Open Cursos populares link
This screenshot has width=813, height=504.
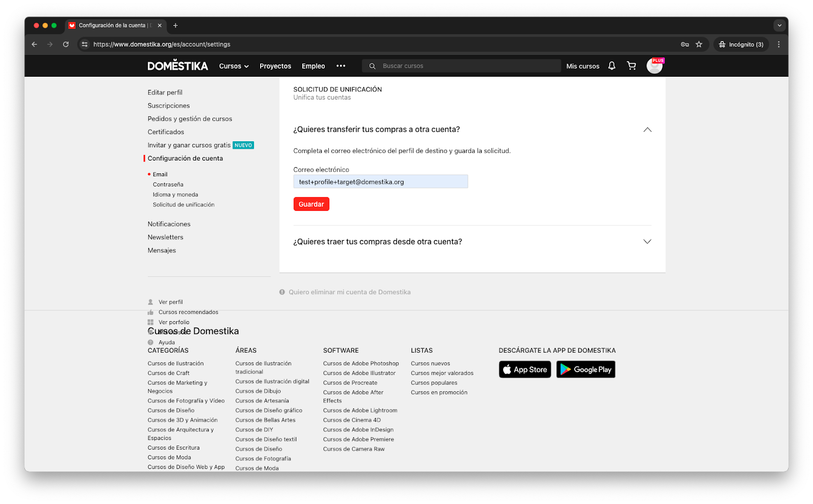pyautogui.click(x=434, y=383)
